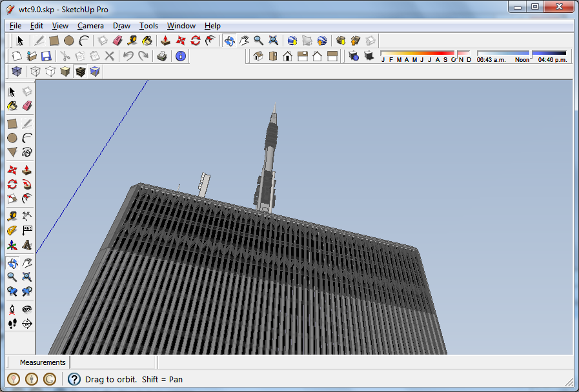Click the Measurements input box
The height and width of the screenshot is (392, 579).
[114, 362]
